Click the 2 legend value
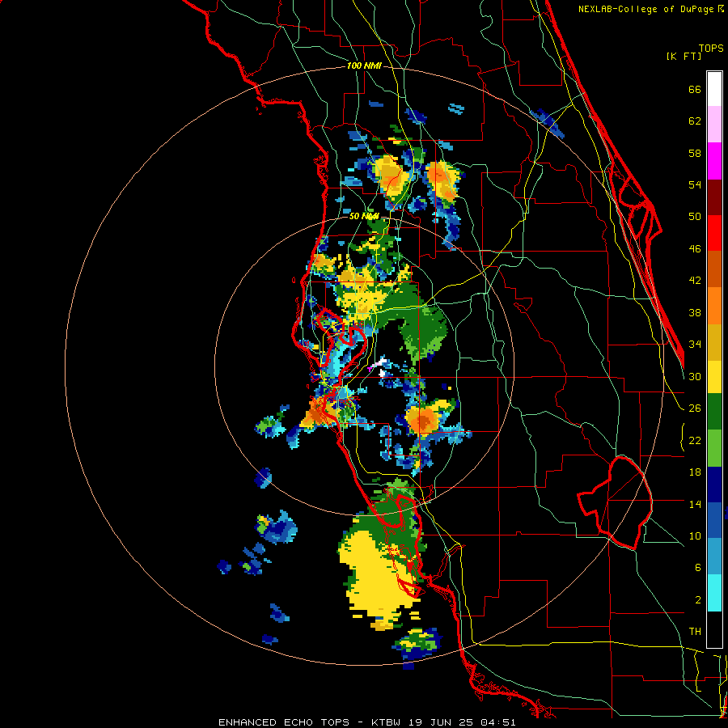 coord(698,599)
